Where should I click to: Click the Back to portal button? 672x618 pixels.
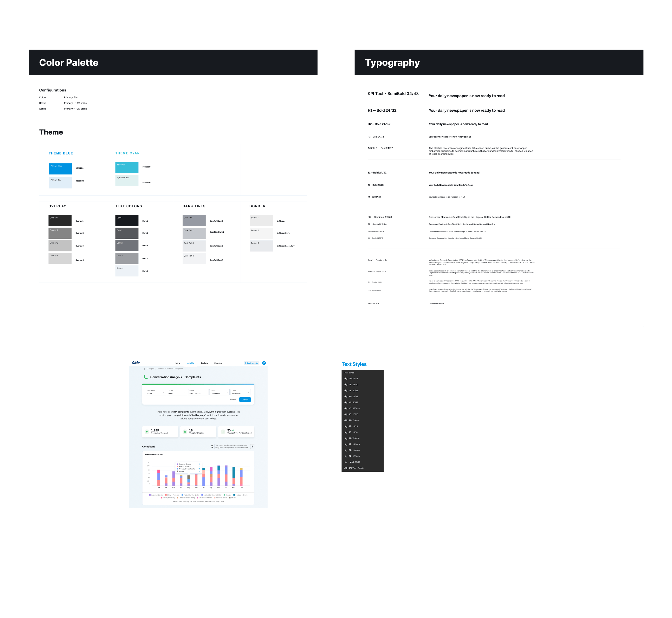click(252, 363)
